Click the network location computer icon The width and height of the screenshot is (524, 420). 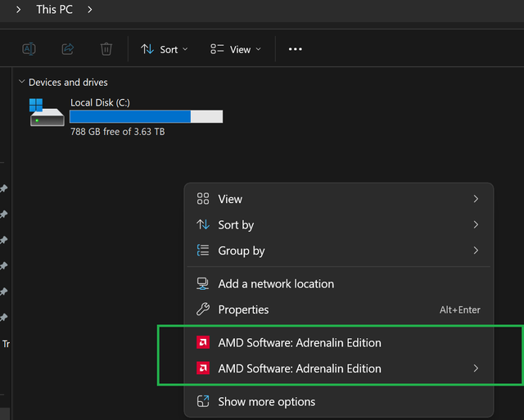click(x=202, y=283)
